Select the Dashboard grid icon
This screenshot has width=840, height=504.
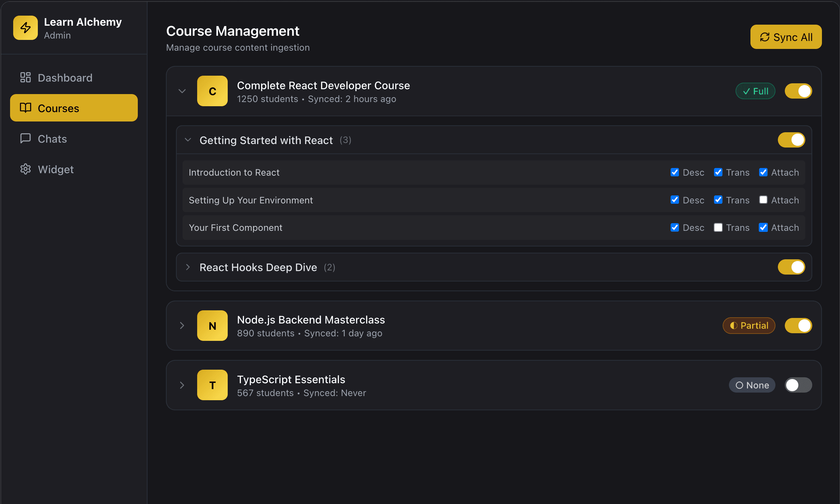point(25,77)
